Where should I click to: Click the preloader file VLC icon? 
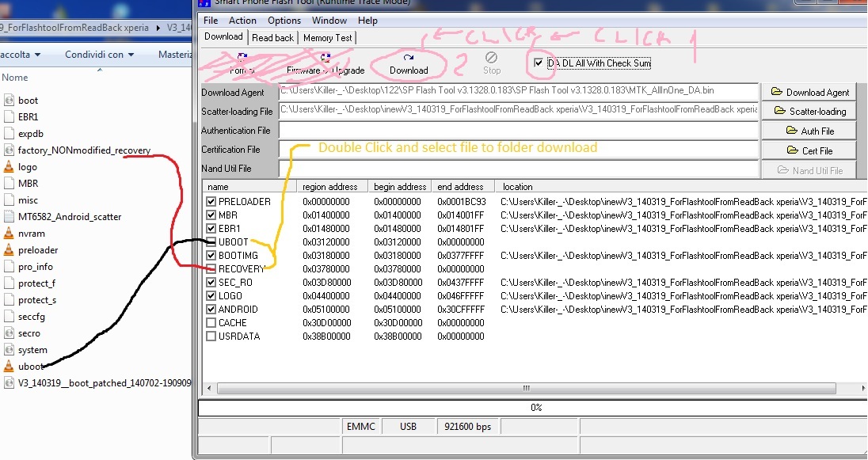8,249
